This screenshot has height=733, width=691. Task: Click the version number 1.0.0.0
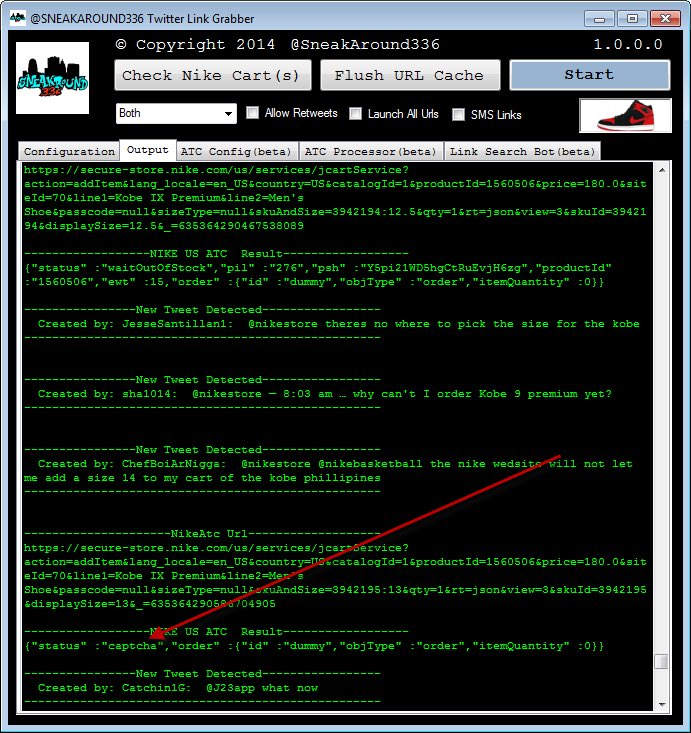coord(628,44)
